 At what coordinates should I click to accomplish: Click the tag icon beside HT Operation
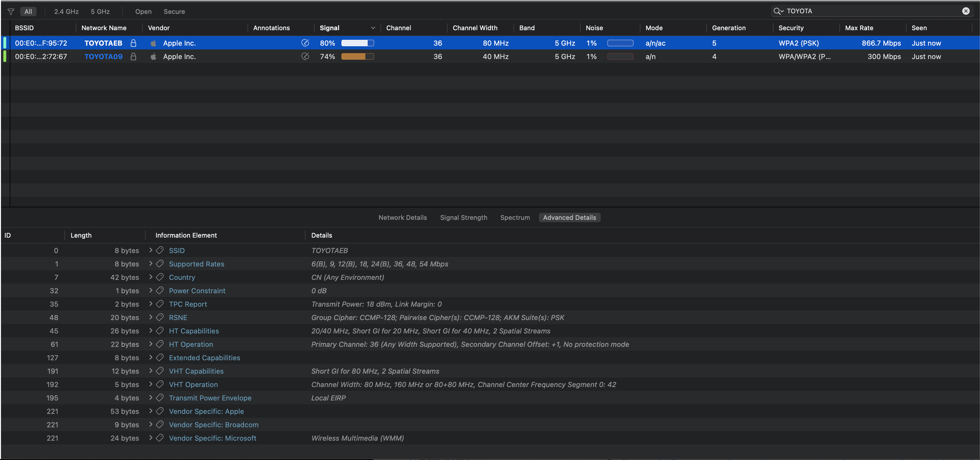point(160,344)
